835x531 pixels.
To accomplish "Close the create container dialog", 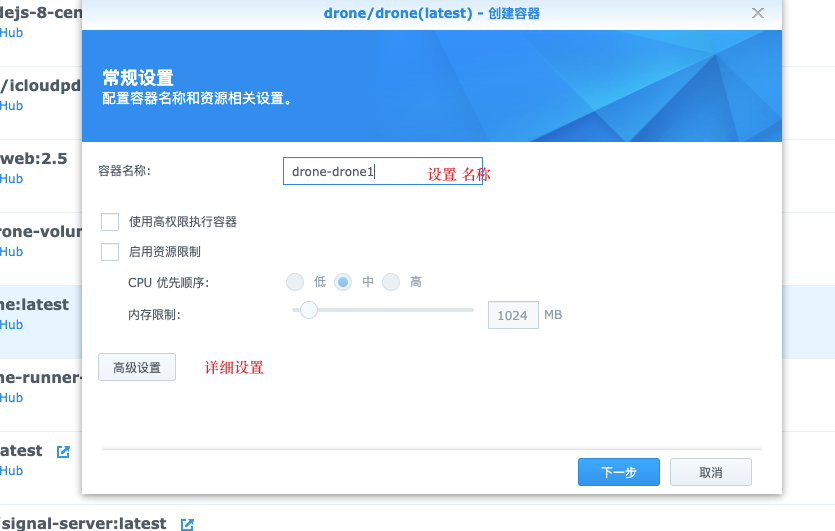I will point(757,13).
